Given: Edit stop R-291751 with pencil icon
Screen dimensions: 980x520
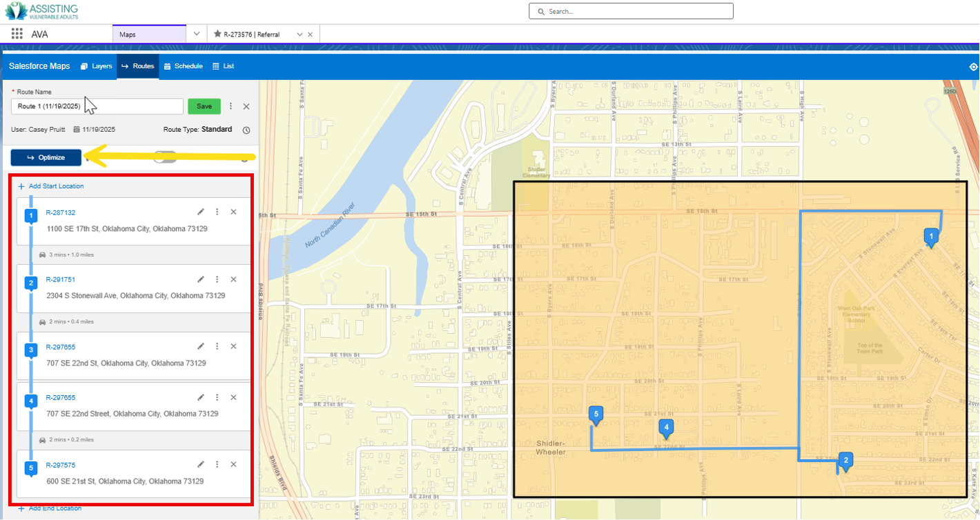Looking at the screenshot, I should click(201, 279).
